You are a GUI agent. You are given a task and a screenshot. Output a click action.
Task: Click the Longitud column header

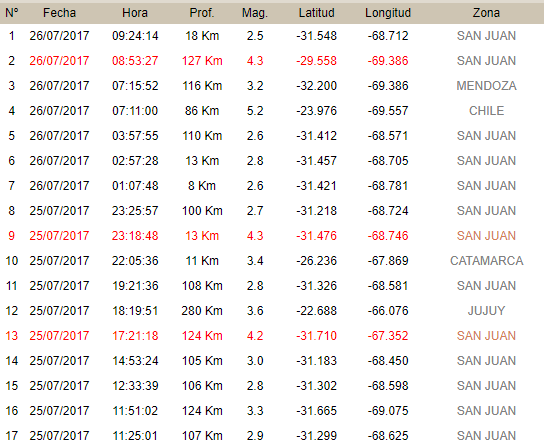388,13
